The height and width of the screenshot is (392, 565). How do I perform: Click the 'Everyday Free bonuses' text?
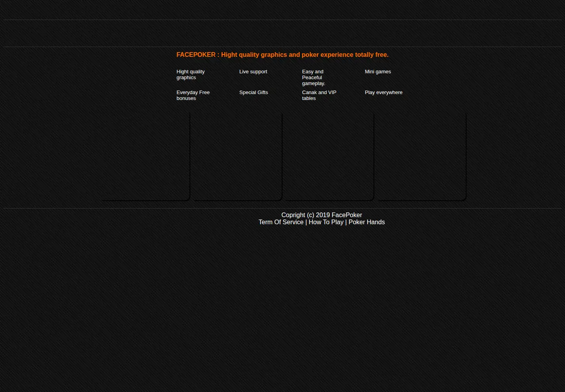pos(193,95)
